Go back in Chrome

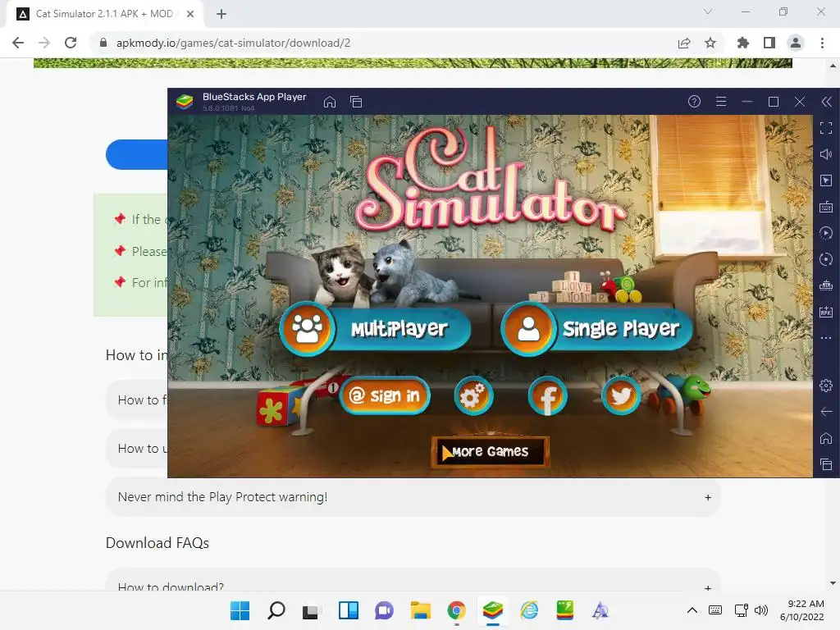coord(18,43)
